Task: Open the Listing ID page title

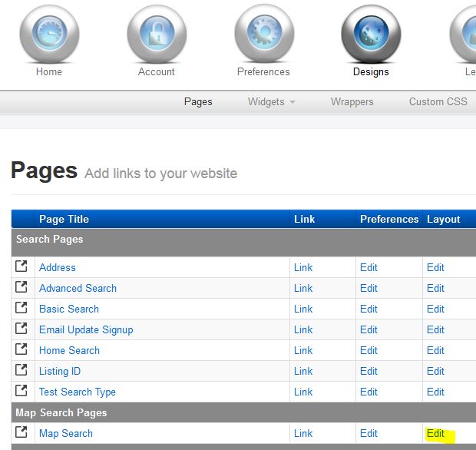Action: point(60,372)
